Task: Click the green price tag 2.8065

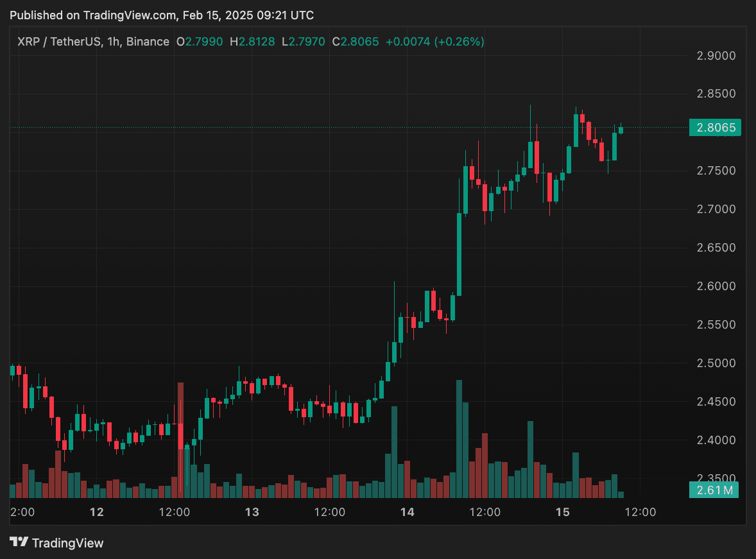Action: point(714,128)
